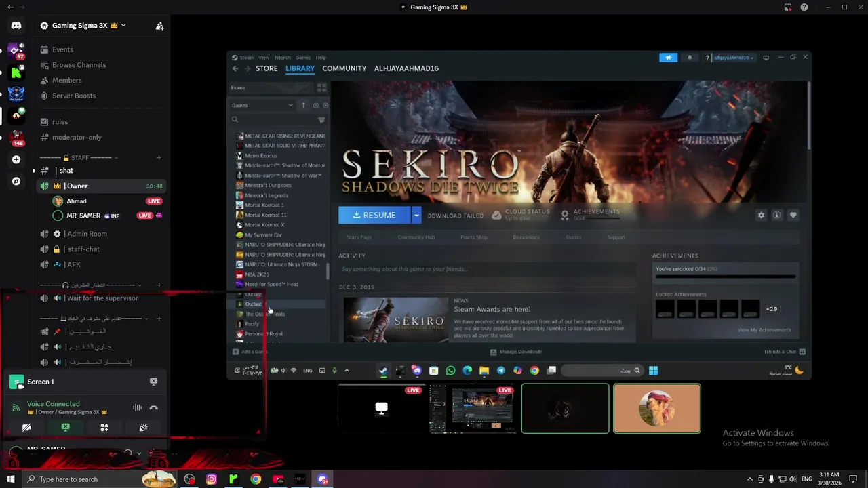Toggle Sekiro favorite with the heart icon
Image resolution: width=868 pixels, height=488 pixels.
pyautogui.click(x=793, y=215)
